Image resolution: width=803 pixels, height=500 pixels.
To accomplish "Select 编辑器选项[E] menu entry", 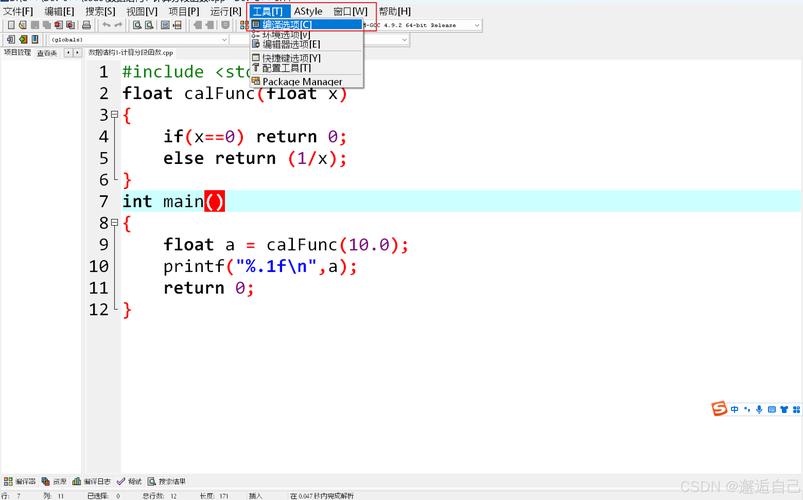I will (x=291, y=44).
